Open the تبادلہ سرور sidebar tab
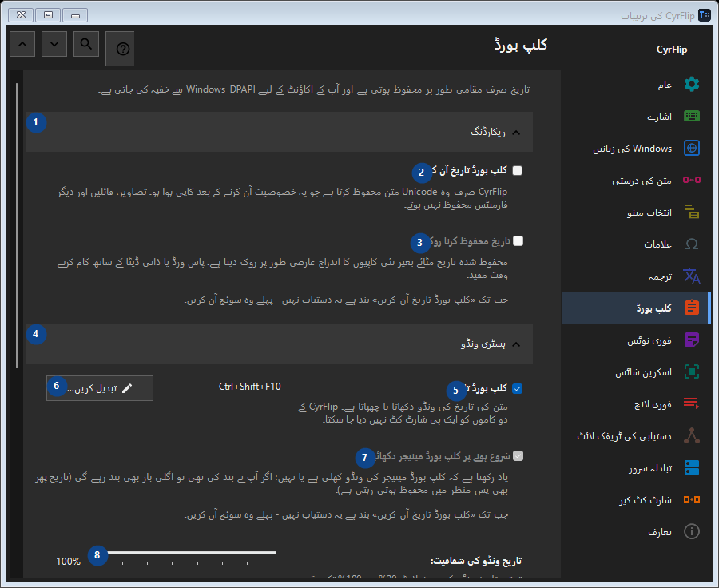 [637, 468]
